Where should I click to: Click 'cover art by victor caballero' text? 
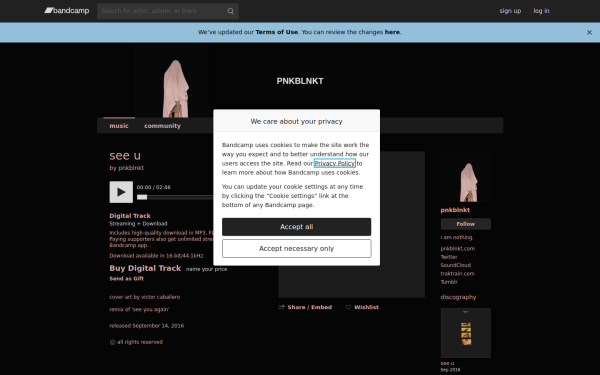pos(145,297)
